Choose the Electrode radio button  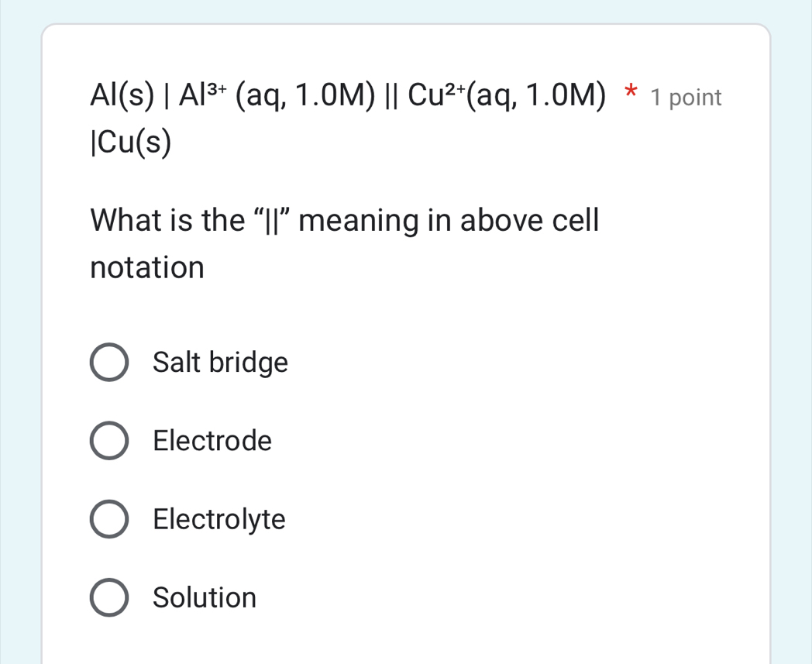coord(109,442)
